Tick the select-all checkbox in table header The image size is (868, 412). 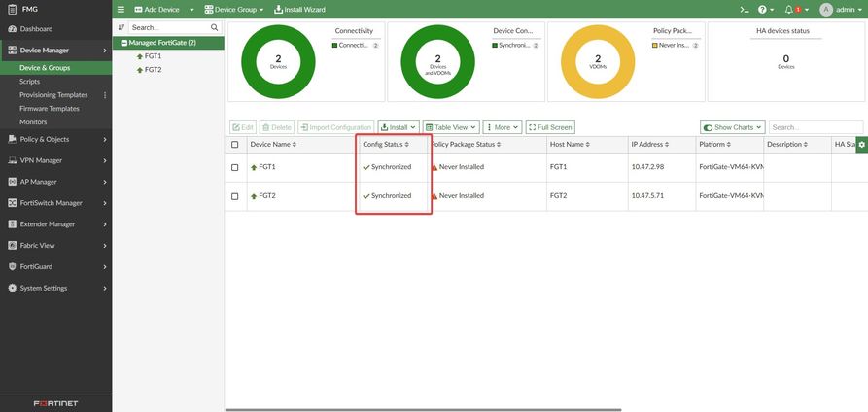[x=234, y=145]
